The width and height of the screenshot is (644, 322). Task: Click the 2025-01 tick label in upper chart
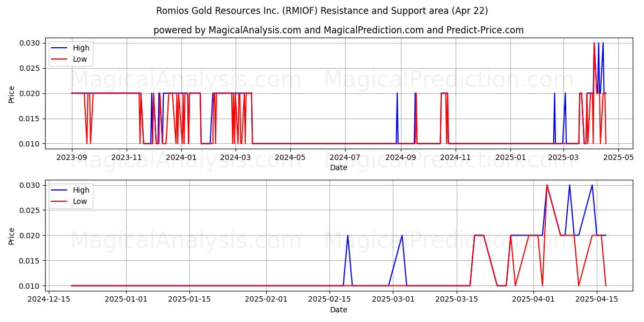coord(510,157)
